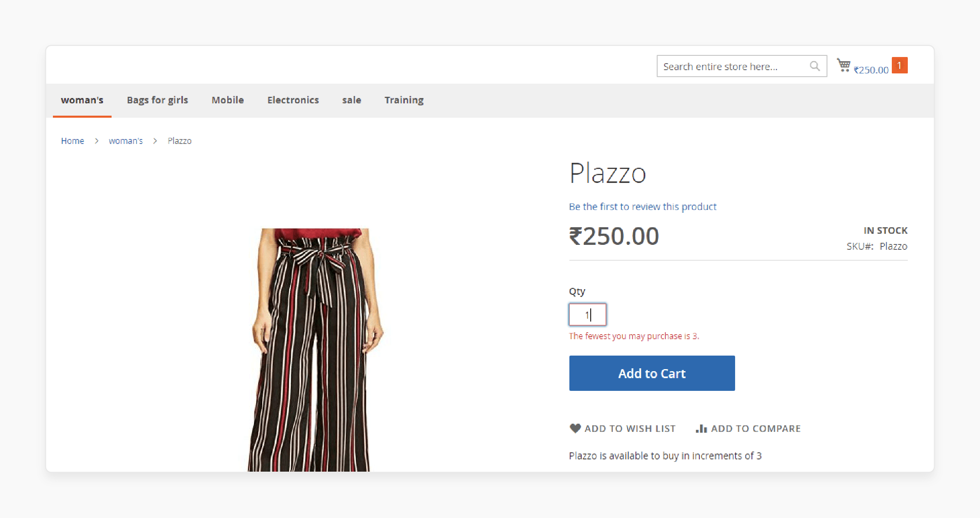Click the heart wish list icon
Viewport: 980px width, 518px height.
575,428
